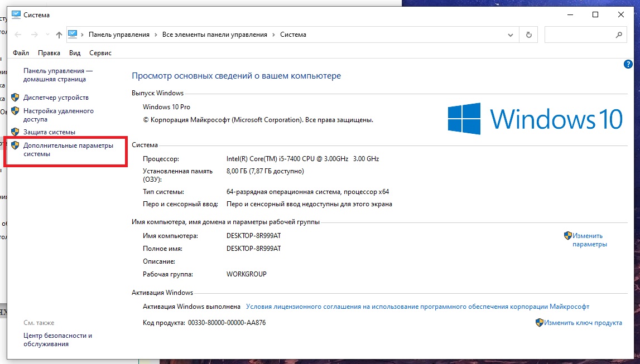Click Изменить параметры link

pyautogui.click(x=589, y=240)
